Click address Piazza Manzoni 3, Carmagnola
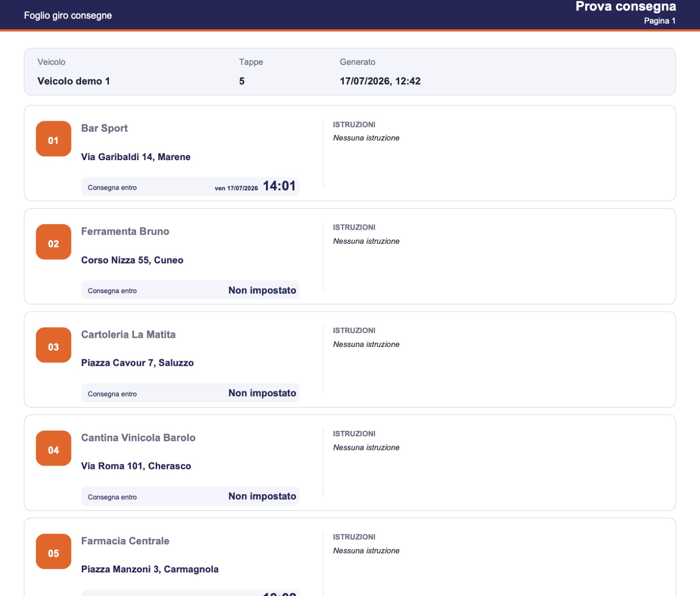The height and width of the screenshot is (596, 700). (150, 569)
